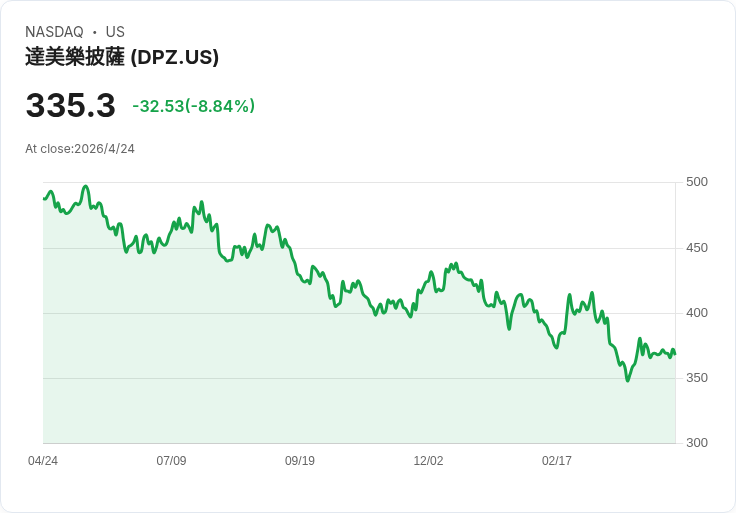Click the chart's highest peak near 500
This screenshot has width=736, height=513.
point(85,187)
